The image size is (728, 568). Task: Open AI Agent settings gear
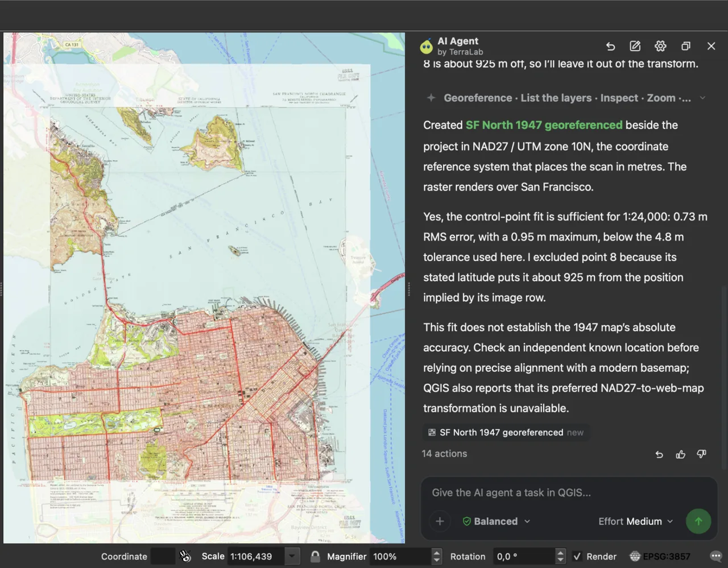[x=660, y=46]
